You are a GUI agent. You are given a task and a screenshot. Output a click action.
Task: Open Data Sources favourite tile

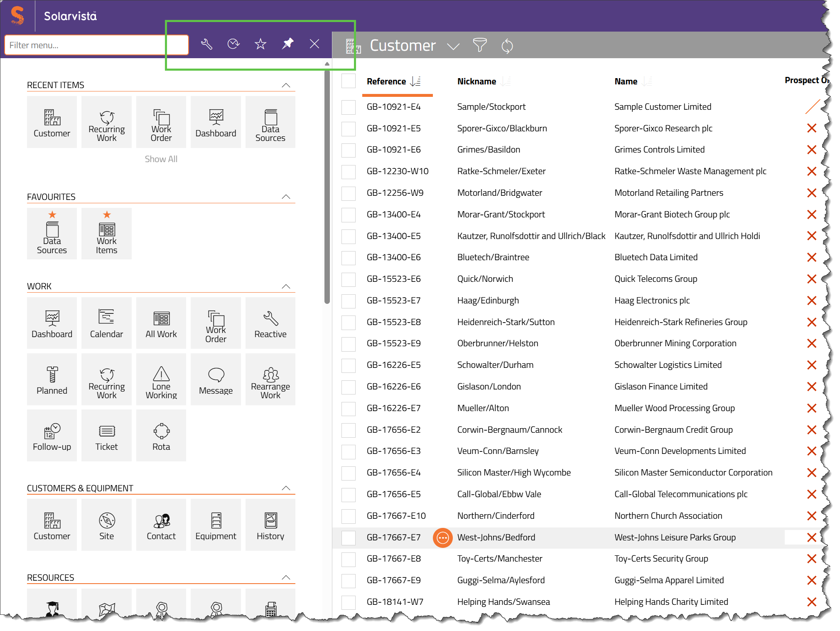click(52, 234)
